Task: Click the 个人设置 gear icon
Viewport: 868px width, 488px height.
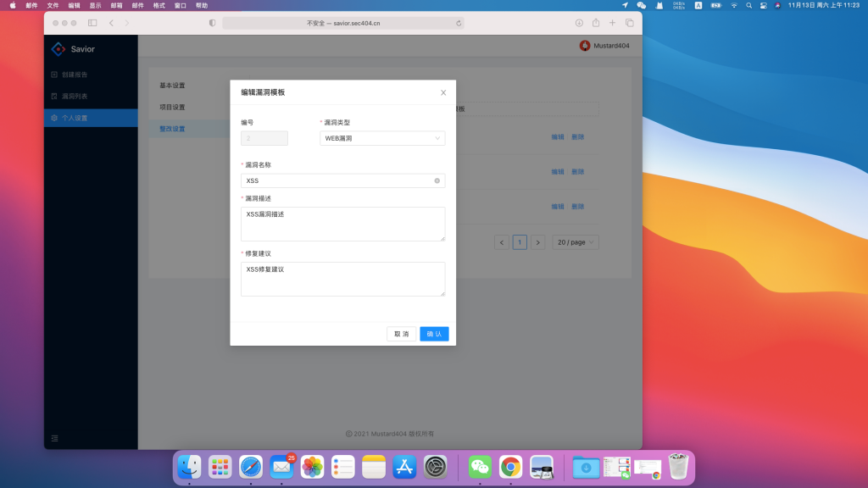Action: (54, 118)
